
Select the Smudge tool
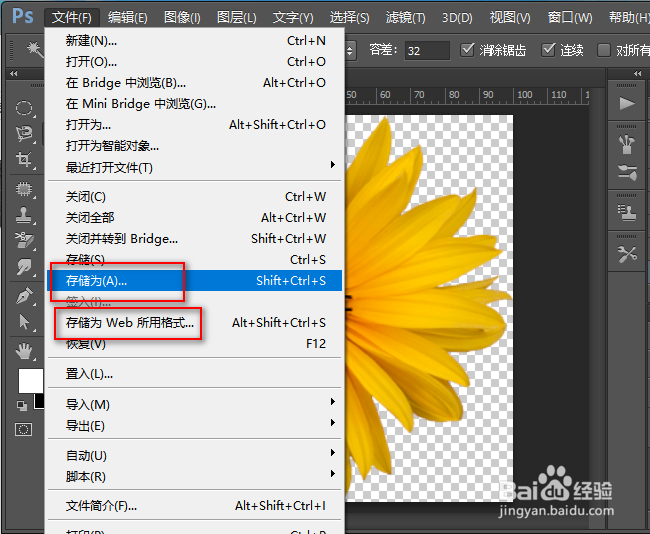click(x=24, y=267)
